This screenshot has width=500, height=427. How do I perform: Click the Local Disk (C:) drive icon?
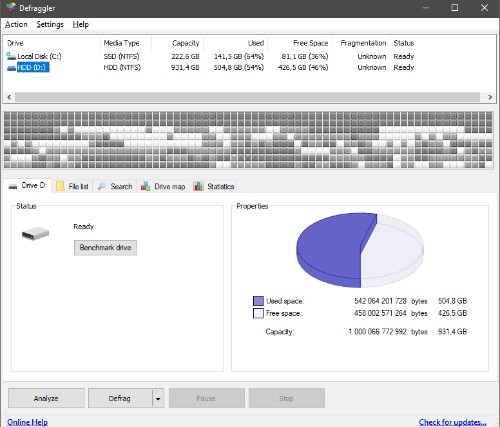(x=11, y=56)
